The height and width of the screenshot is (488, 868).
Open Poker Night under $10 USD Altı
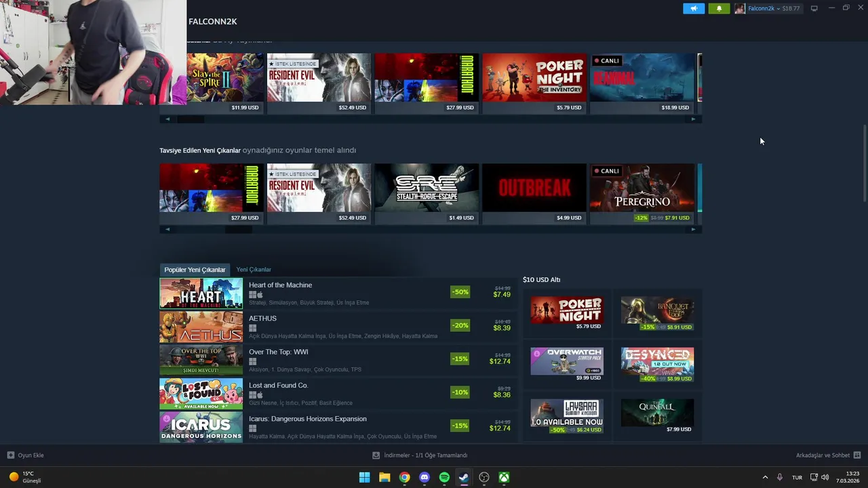pos(567,313)
